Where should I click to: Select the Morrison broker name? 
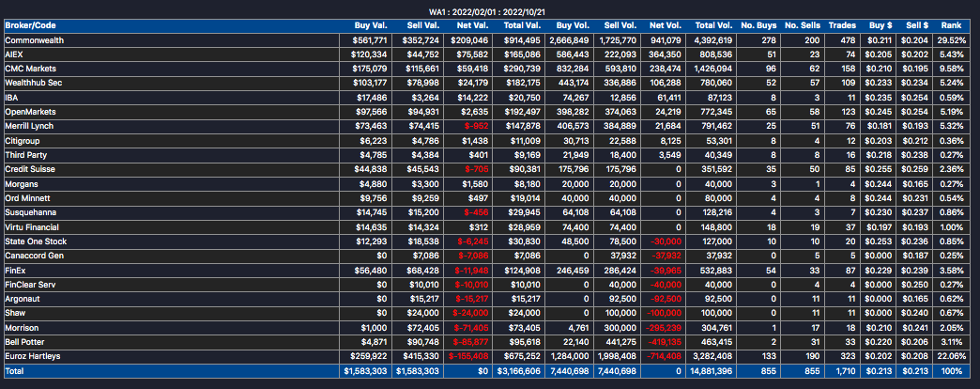pos(20,328)
